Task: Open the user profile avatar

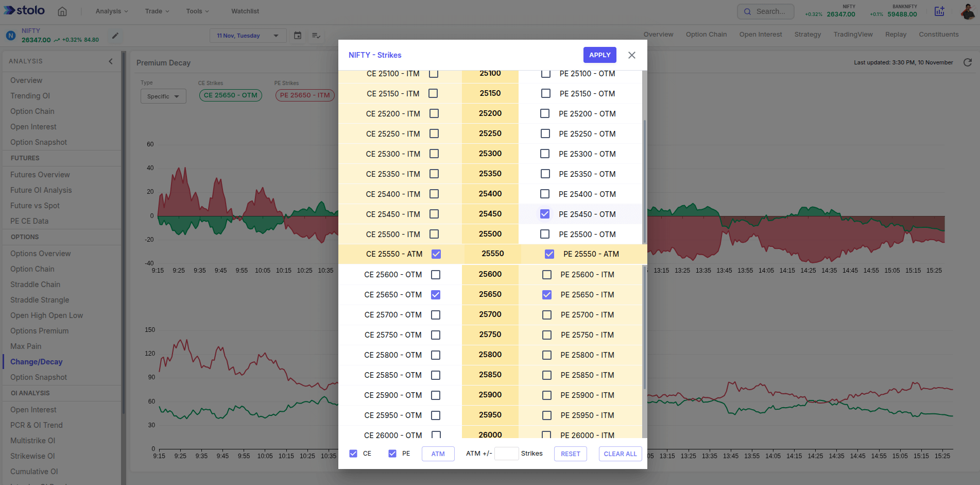Action: click(x=968, y=11)
